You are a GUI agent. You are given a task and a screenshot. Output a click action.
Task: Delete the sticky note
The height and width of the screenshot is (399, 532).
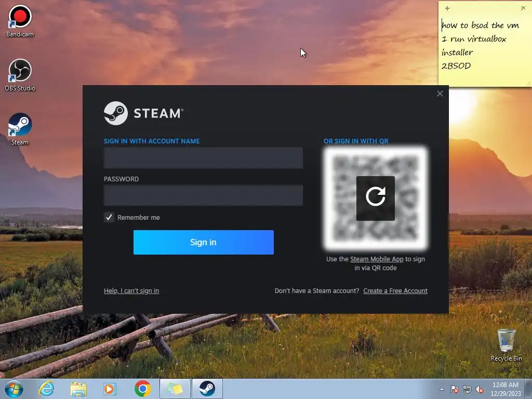point(523,8)
